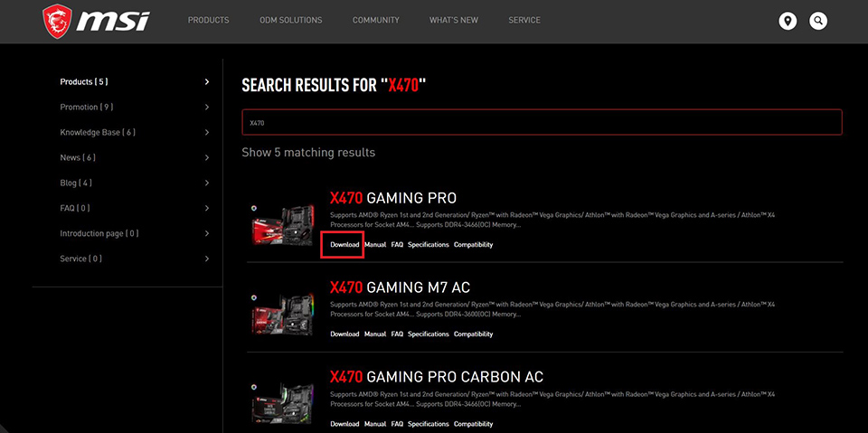The height and width of the screenshot is (433, 868).
Task: Select Introduction page (0) filter
Action: [x=99, y=233]
